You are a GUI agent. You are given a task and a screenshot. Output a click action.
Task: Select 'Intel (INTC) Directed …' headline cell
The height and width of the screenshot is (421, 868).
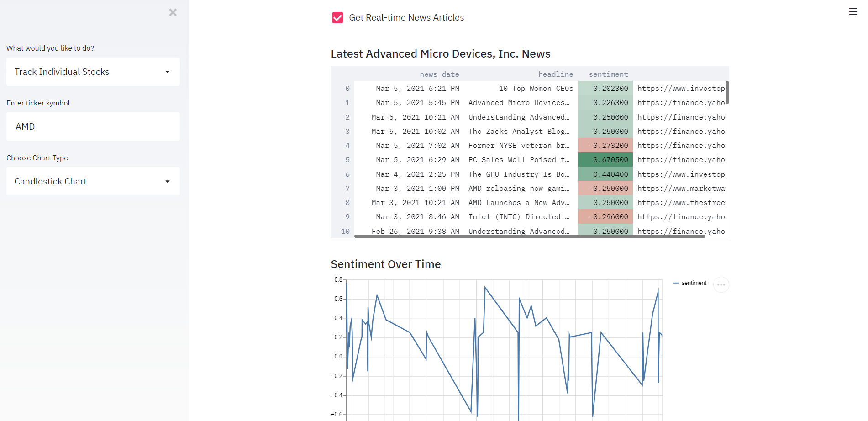[x=521, y=217]
